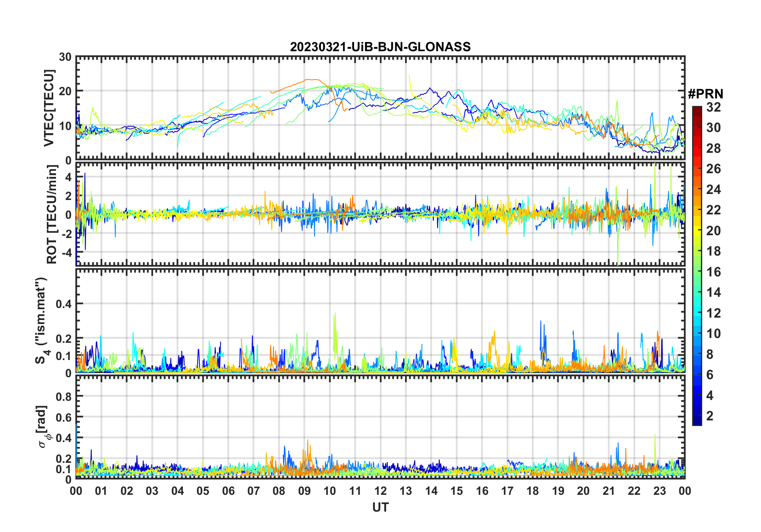Select colorbar tick label "24"
The image size is (761, 532).
713,190
